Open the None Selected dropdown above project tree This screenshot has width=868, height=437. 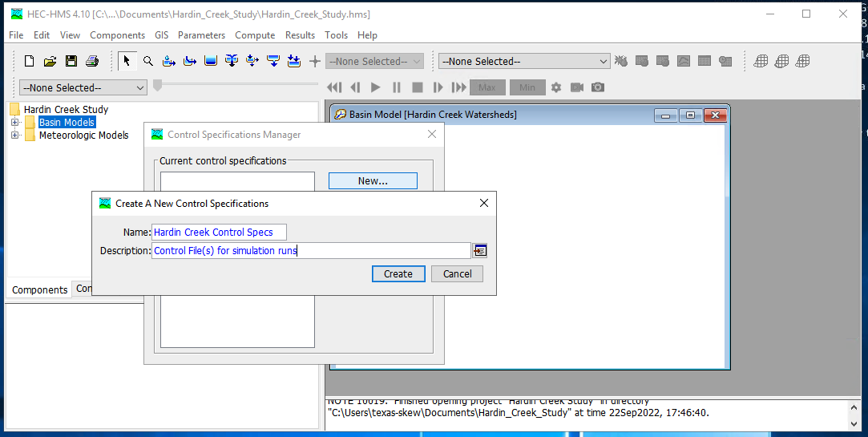coord(83,87)
